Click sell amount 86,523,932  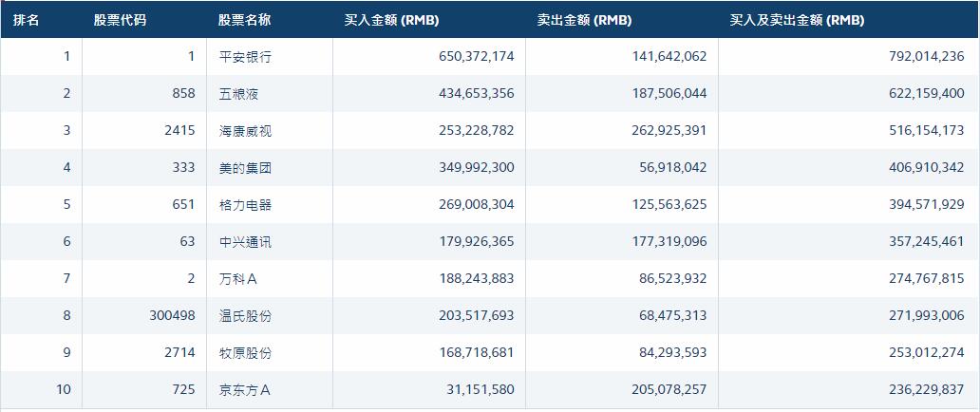[672, 279]
